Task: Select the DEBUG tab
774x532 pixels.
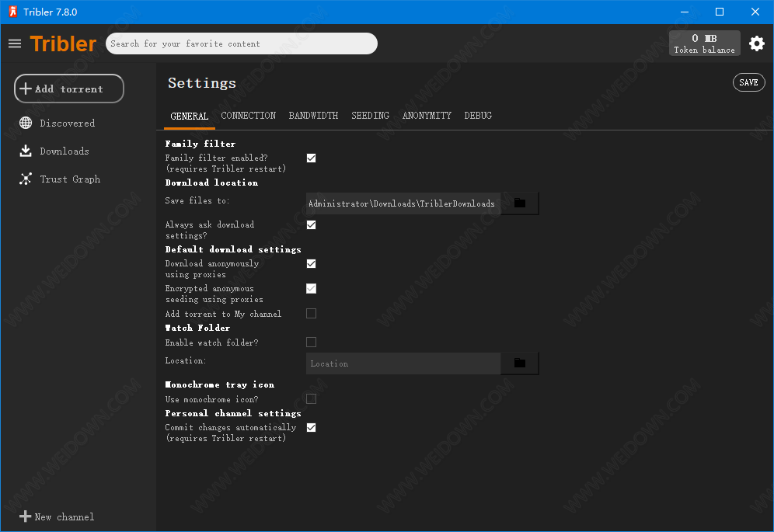Action: [x=478, y=116]
